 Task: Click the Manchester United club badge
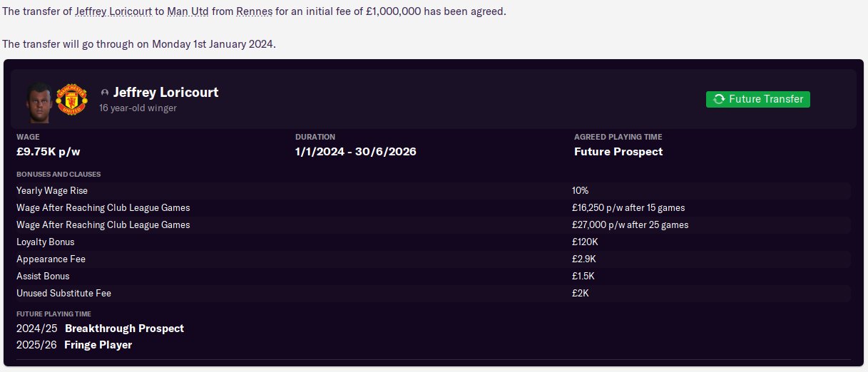[71, 99]
